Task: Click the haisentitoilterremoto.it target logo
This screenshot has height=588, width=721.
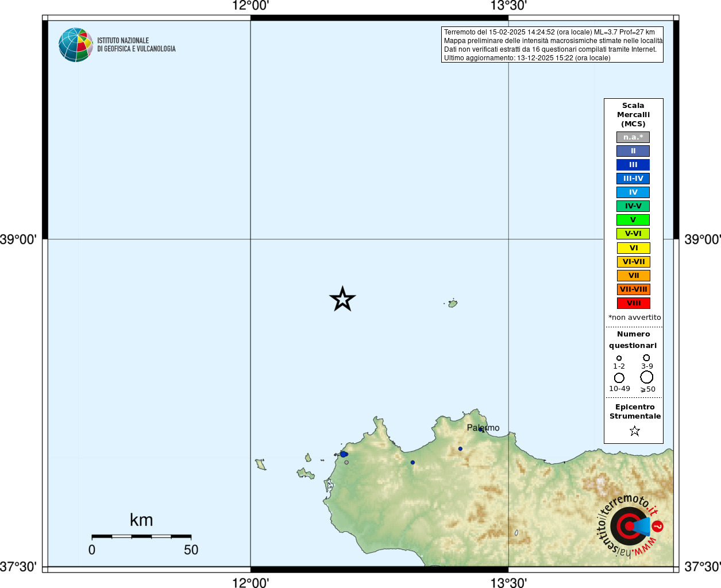Action: click(x=630, y=526)
